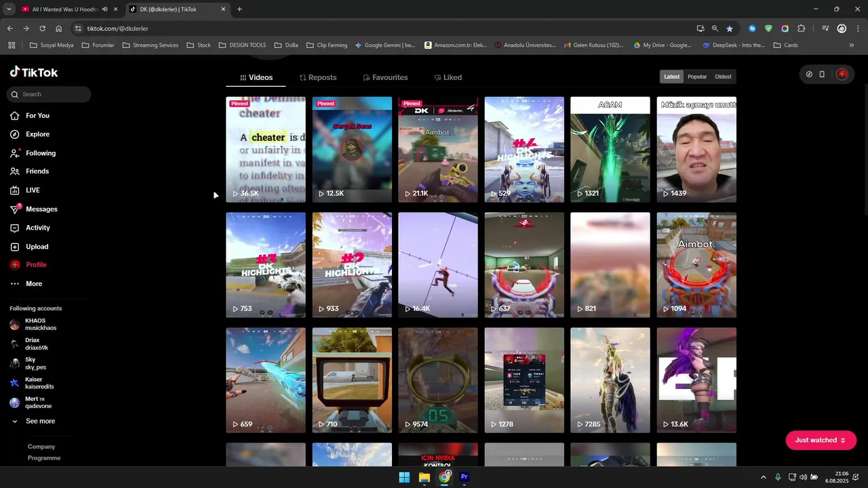Sort videos by Latest

[671, 77]
